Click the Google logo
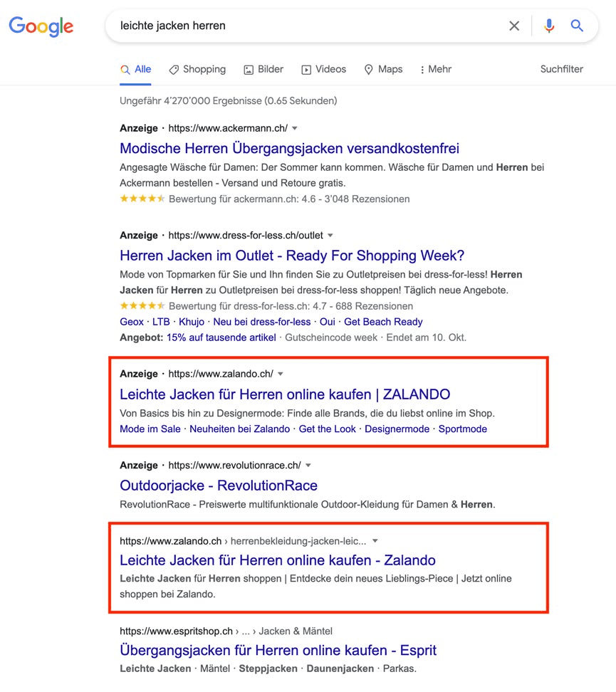This screenshot has height=692, width=616. point(41,26)
